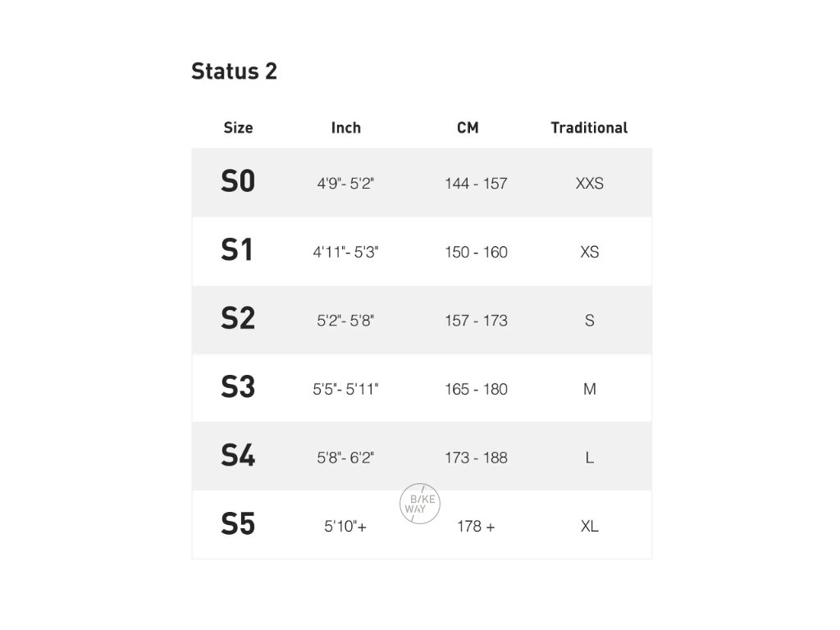Click the 150 - 160 CM cell

click(x=476, y=252)
